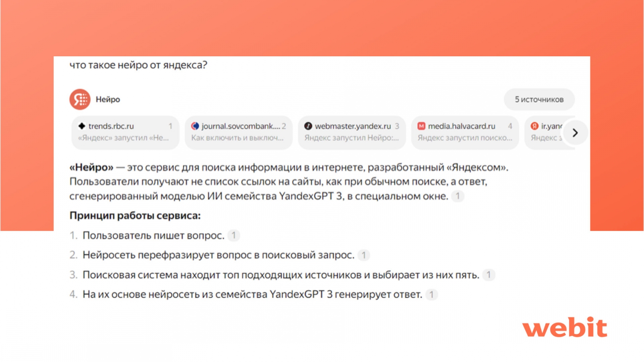This screenshot has height=362, width=644.
Task: Open the media.halvacard.ru source card
Action: pos(465,132)
